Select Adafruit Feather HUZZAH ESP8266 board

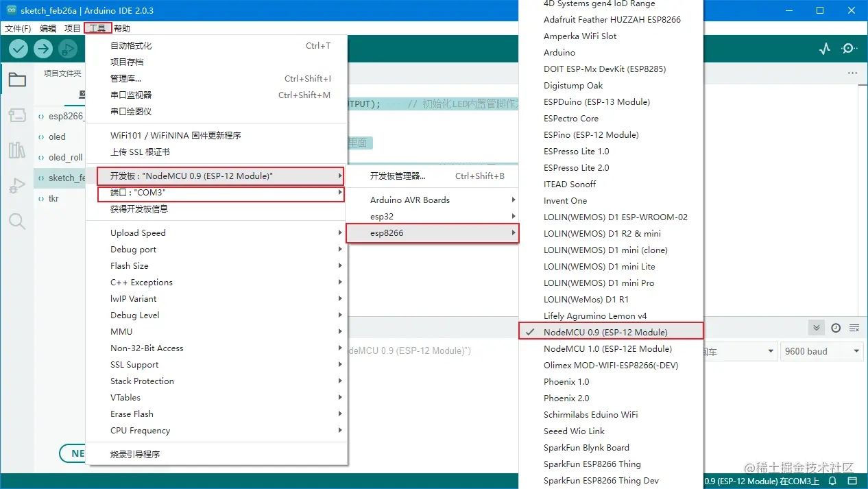[x=612, y=19]
